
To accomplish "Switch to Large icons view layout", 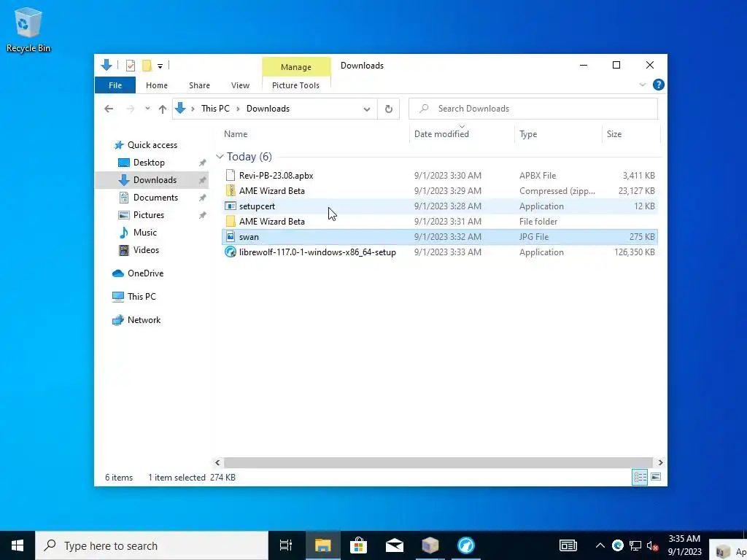I will (656, 477).
